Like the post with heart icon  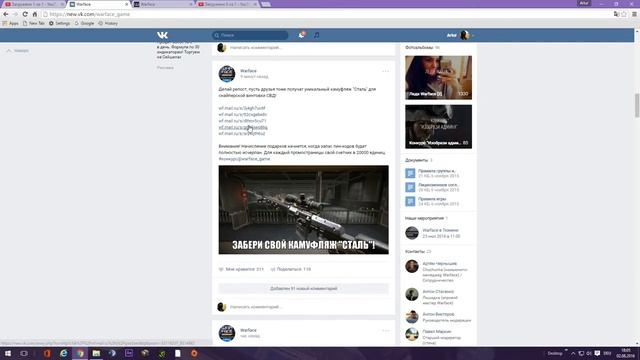[x=241, y=269]
